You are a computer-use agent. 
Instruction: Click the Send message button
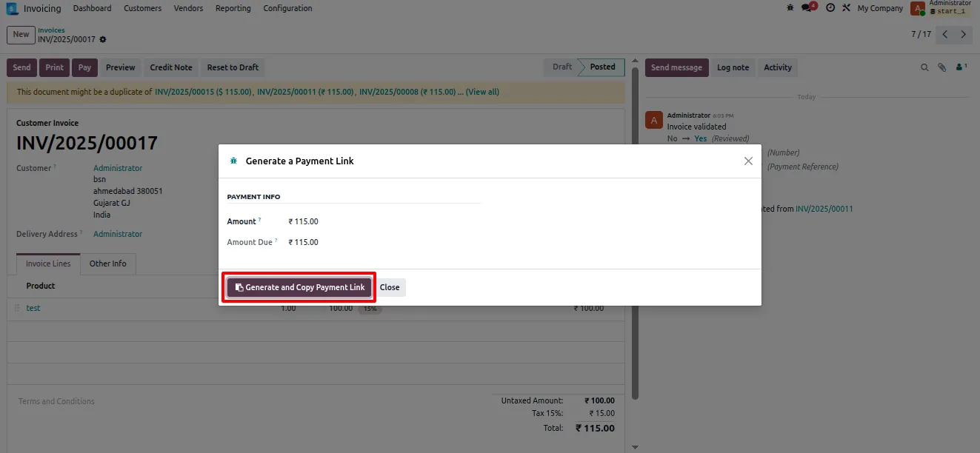click(x=676, y=67)
